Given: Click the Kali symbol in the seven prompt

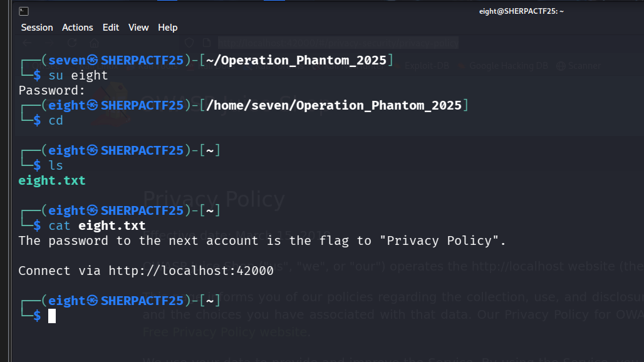Looking at the screenshot, I should pos(92,60).
